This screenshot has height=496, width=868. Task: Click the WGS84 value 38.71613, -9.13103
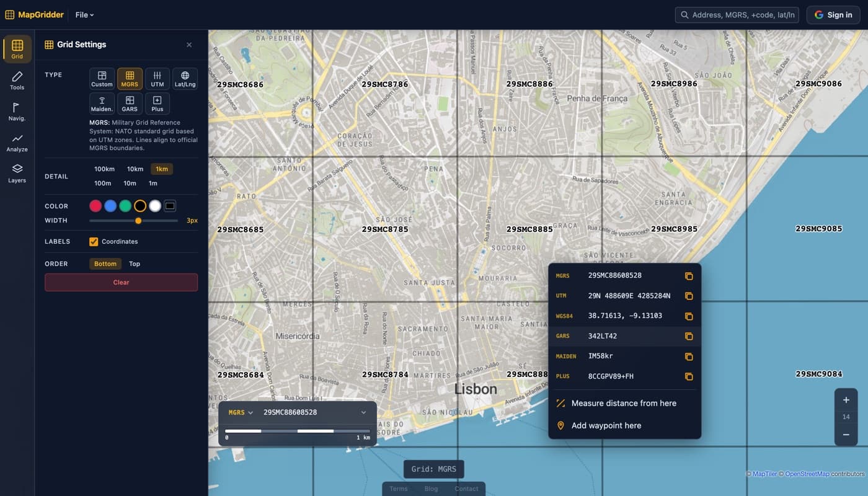pos(625,316)
